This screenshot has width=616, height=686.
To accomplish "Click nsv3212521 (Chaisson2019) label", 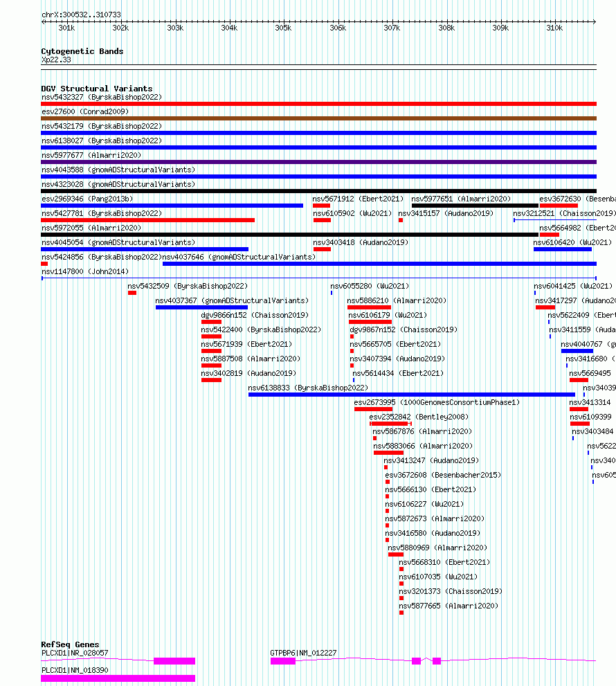I will point(564,213).
